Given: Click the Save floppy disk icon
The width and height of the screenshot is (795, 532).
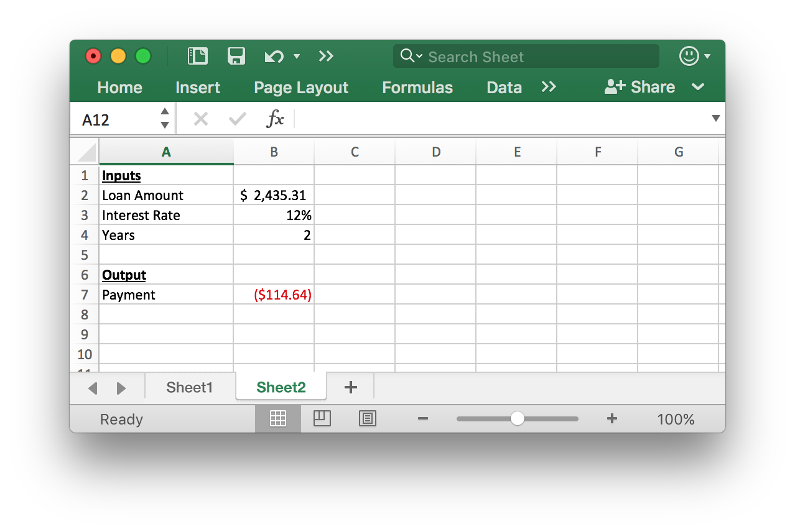Looking at the screenshot, I should coord(236,57).
